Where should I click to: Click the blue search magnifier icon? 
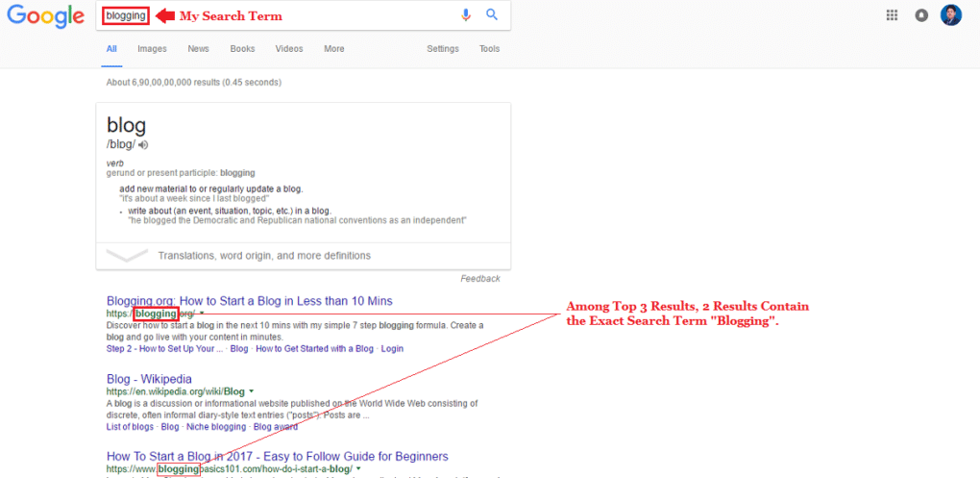(492, 15)
